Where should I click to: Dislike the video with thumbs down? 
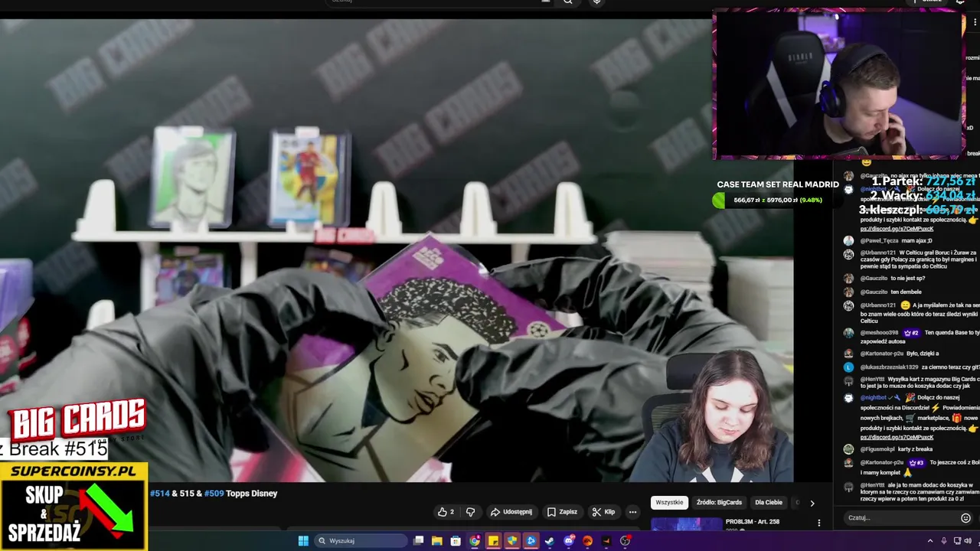coord(471,512)
